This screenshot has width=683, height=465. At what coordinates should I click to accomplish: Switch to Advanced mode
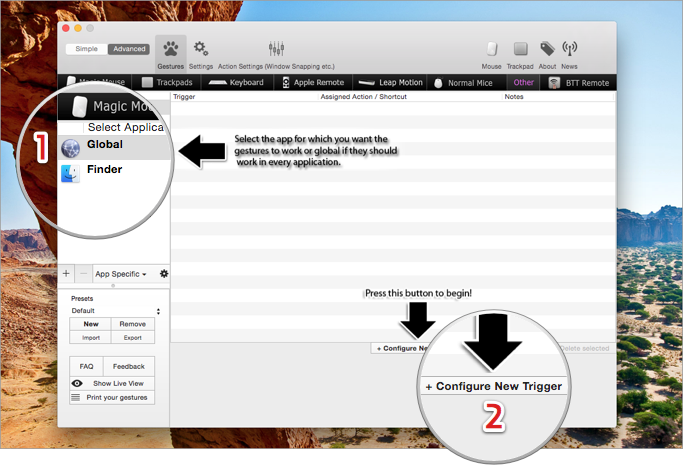point(129,49)
